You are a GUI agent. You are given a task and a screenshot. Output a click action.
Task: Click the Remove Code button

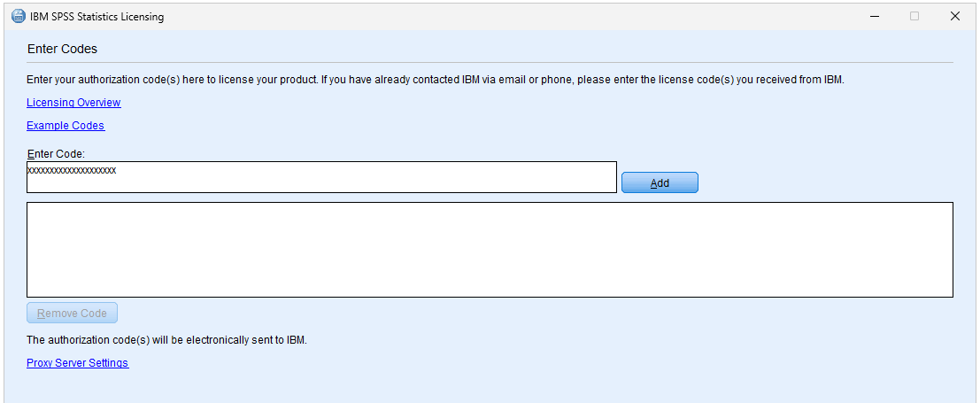[72, 314]
